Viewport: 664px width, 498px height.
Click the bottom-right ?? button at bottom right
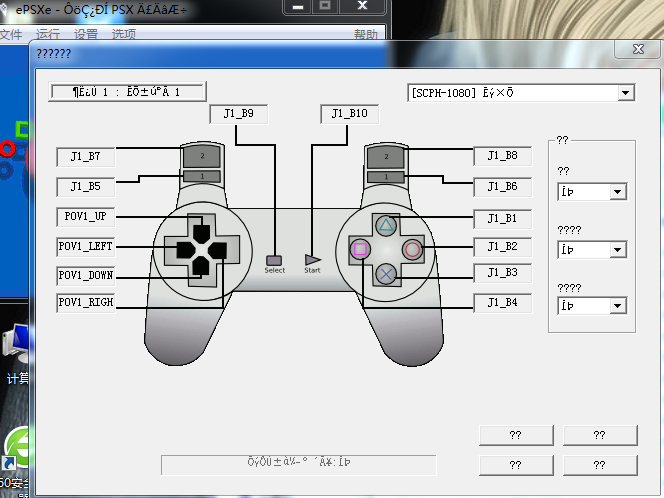[x=600, y=465]
